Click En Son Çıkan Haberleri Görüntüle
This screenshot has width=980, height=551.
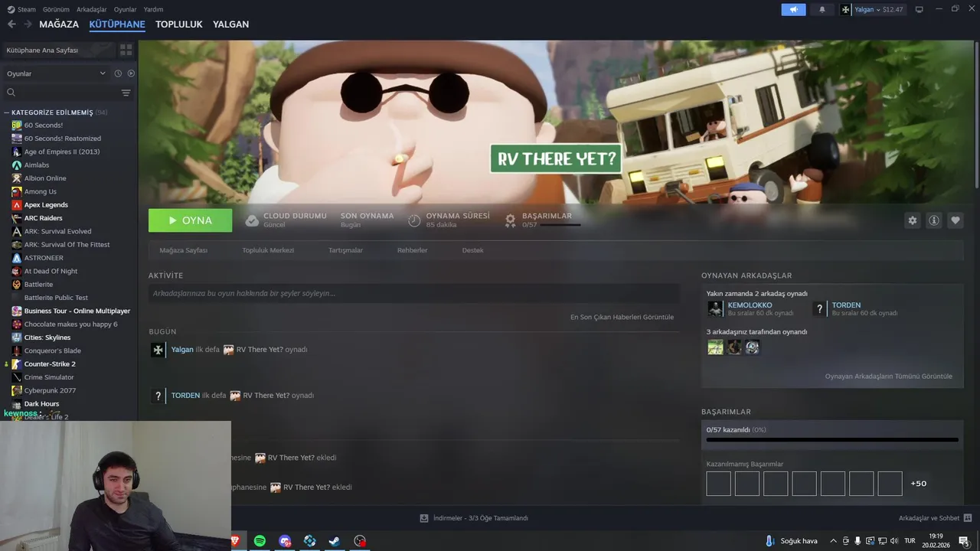coord(622,317)
